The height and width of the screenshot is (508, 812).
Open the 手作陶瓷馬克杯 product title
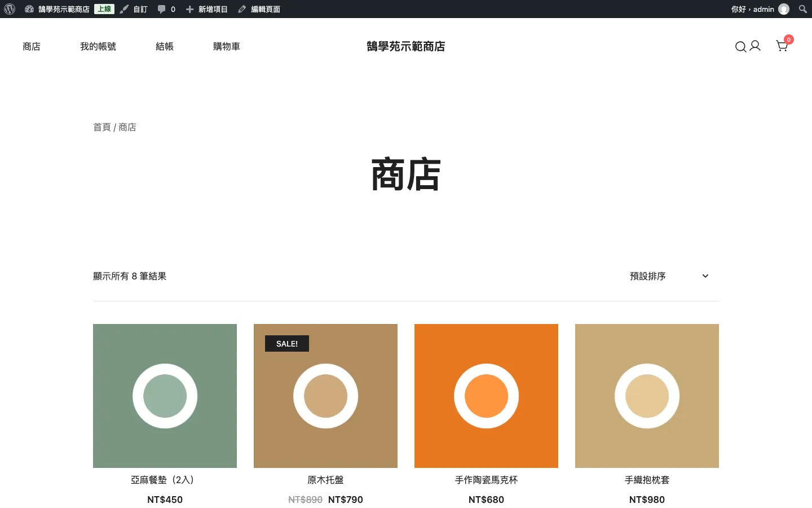486,480
